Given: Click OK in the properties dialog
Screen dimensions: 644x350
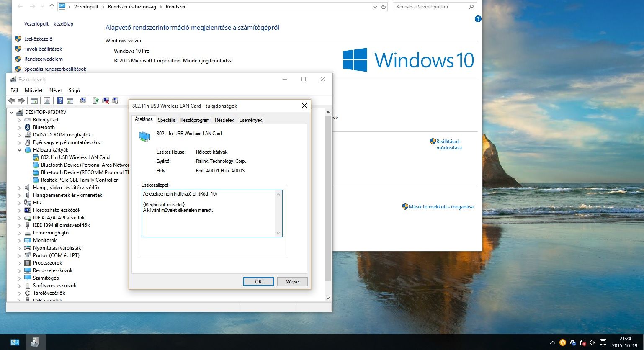Looking at the screenshot, I should (258, 282).
